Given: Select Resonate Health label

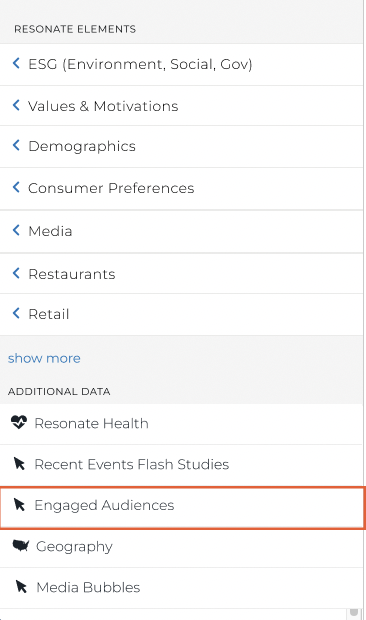Looking at the screenshot, I should (91, 423).
